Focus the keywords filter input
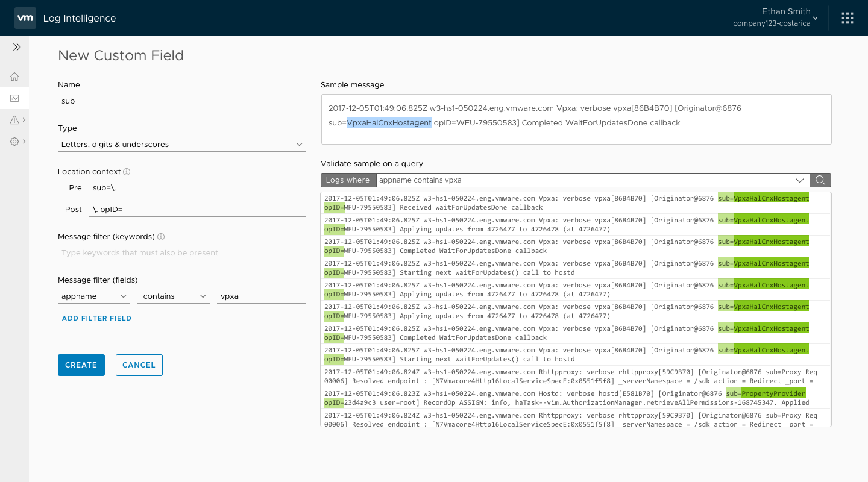Screen dimensions: 868x482 click(182, 253)
